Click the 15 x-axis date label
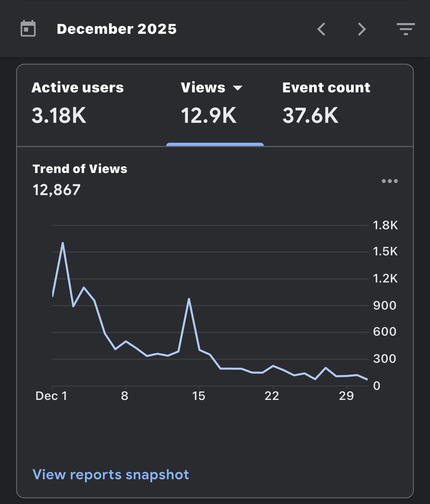 pyautogui.click(x=199, y=396)
